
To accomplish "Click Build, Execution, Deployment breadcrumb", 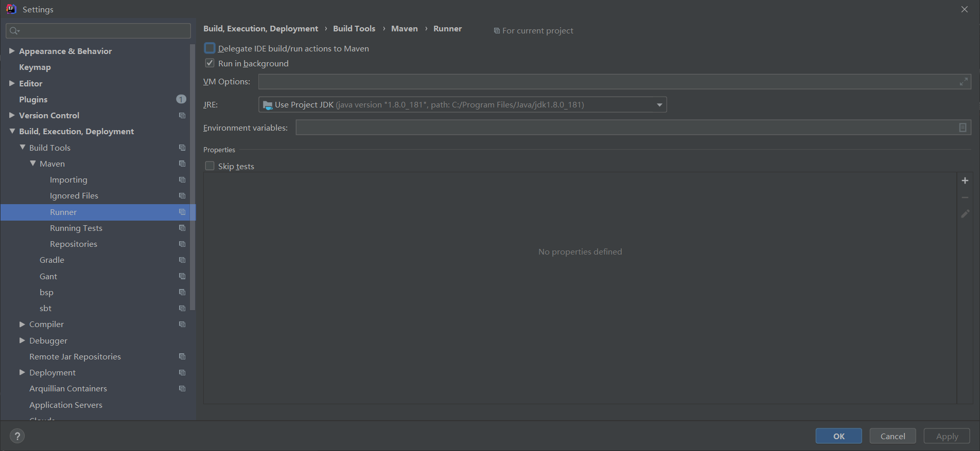I will (260, 29).
